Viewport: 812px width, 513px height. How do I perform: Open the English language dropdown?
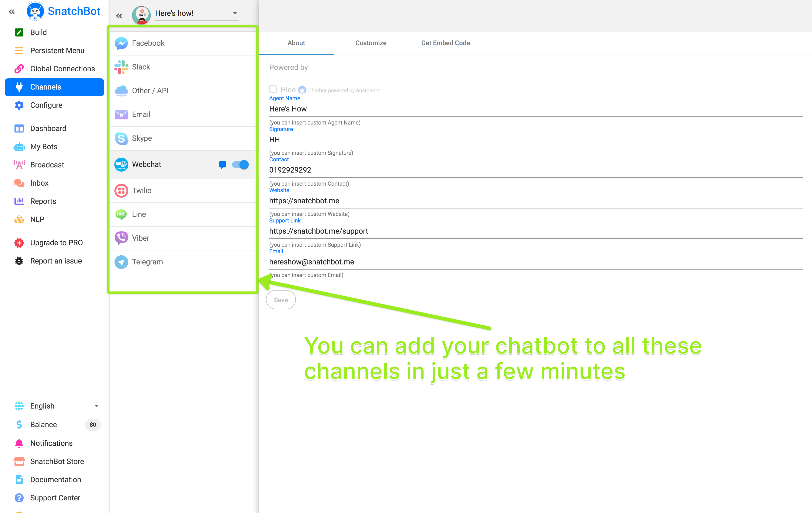[96, 406]
